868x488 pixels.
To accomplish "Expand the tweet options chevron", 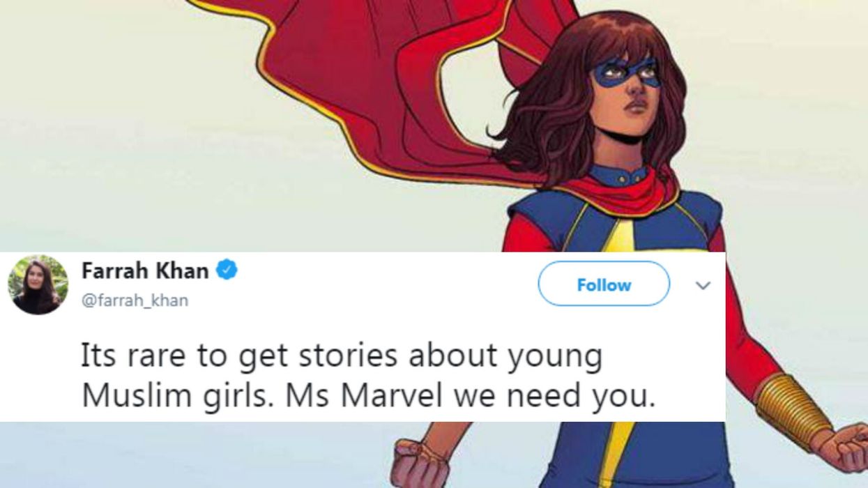I will (x=703, y=285).
